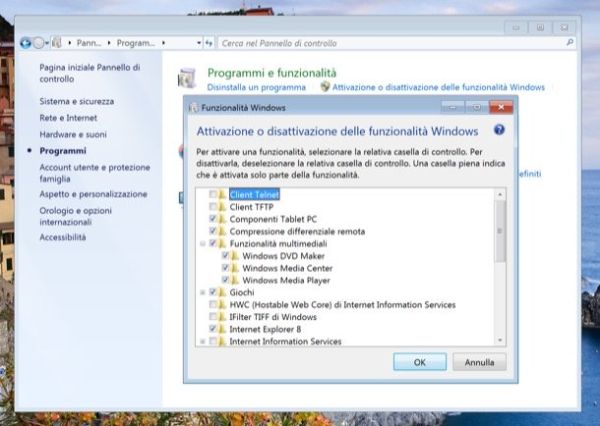Screen dimensions: 600x426
Task: Click the Programmi e funzionalità icon
Action: (187, 79)
